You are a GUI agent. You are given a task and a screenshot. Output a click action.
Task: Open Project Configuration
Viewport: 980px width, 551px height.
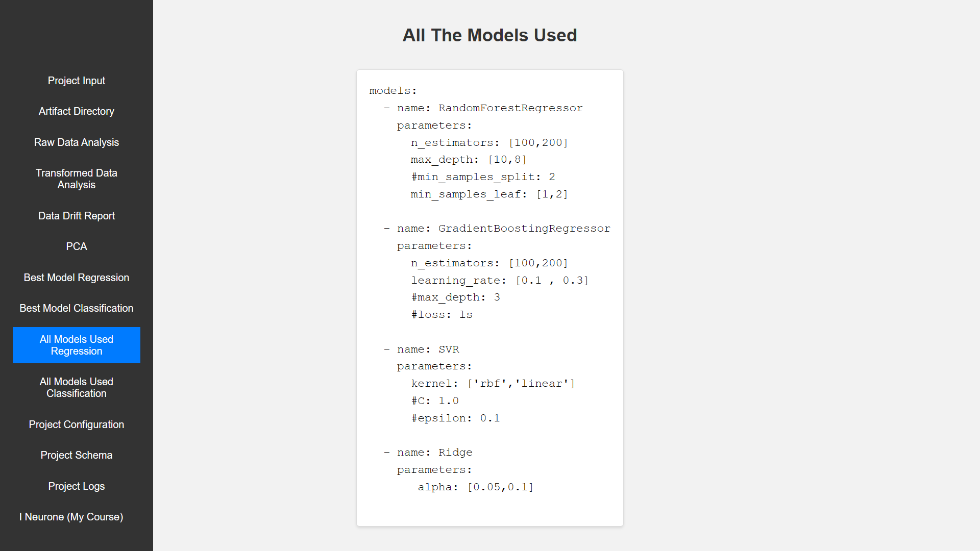[76, 424]
